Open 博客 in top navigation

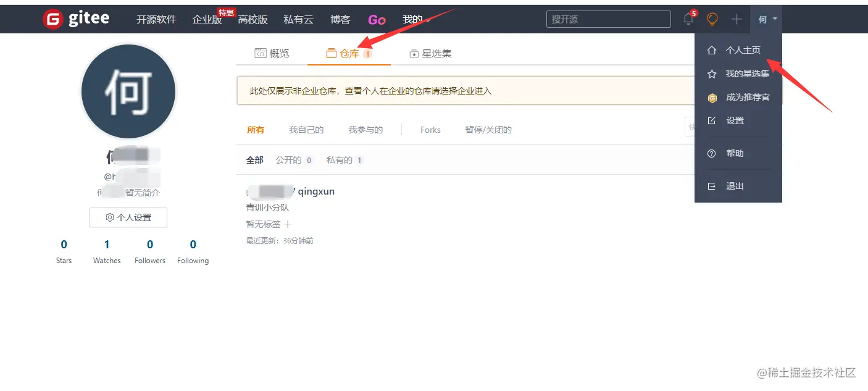(340, 19)
